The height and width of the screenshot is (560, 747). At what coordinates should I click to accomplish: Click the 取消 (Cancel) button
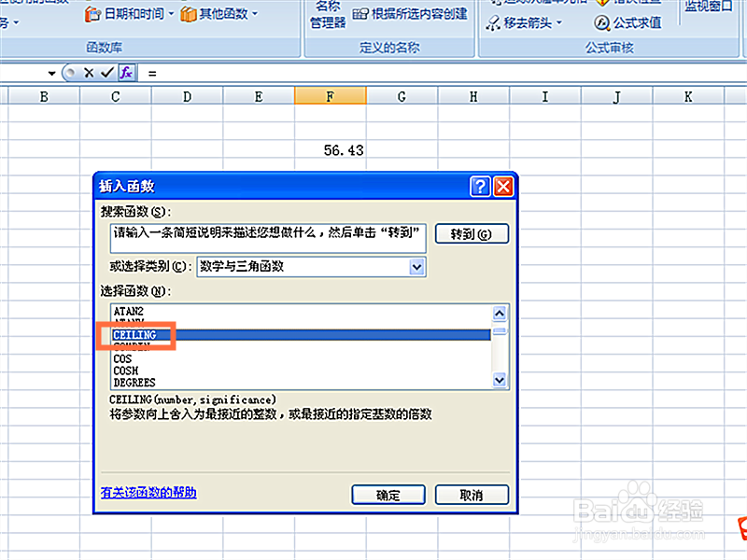471,495
